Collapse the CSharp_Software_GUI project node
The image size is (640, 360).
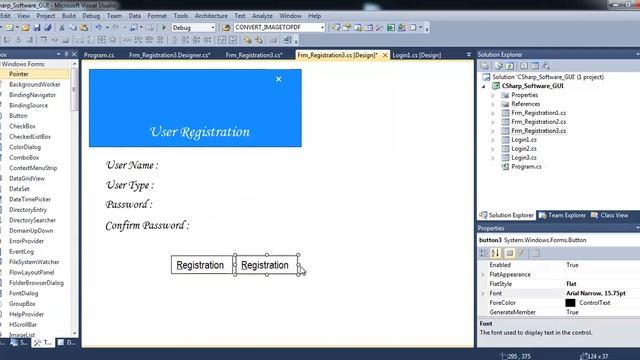[x=484, y=86]
